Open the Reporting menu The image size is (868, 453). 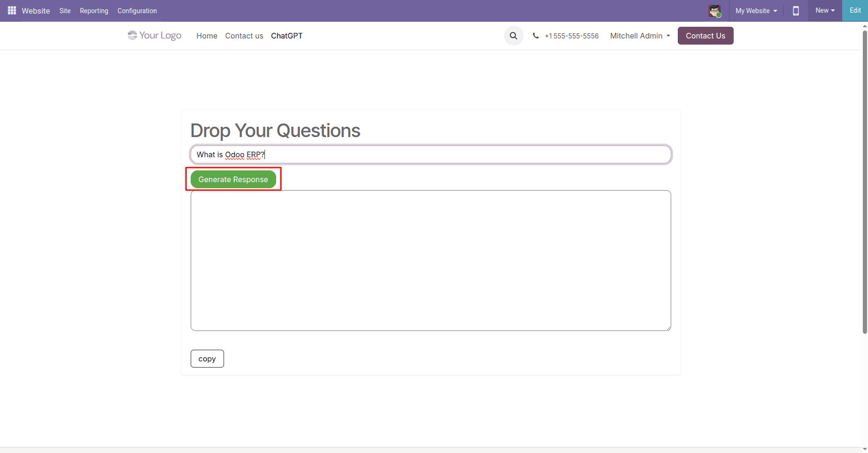coord(94,11)
